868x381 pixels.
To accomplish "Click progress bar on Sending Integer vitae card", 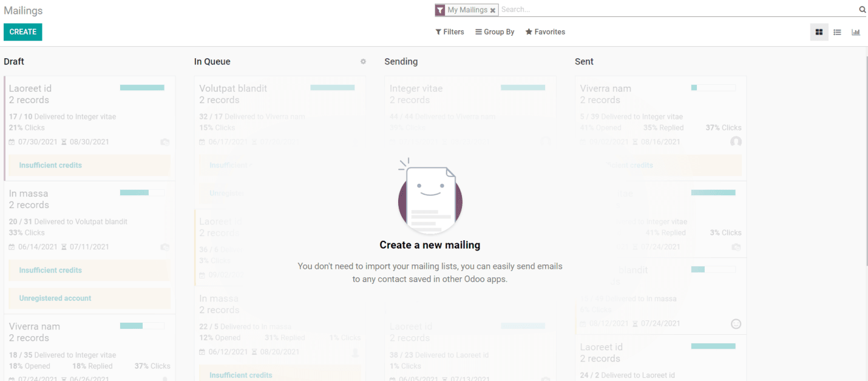I will pyautogui.click(x=523, y=88).
